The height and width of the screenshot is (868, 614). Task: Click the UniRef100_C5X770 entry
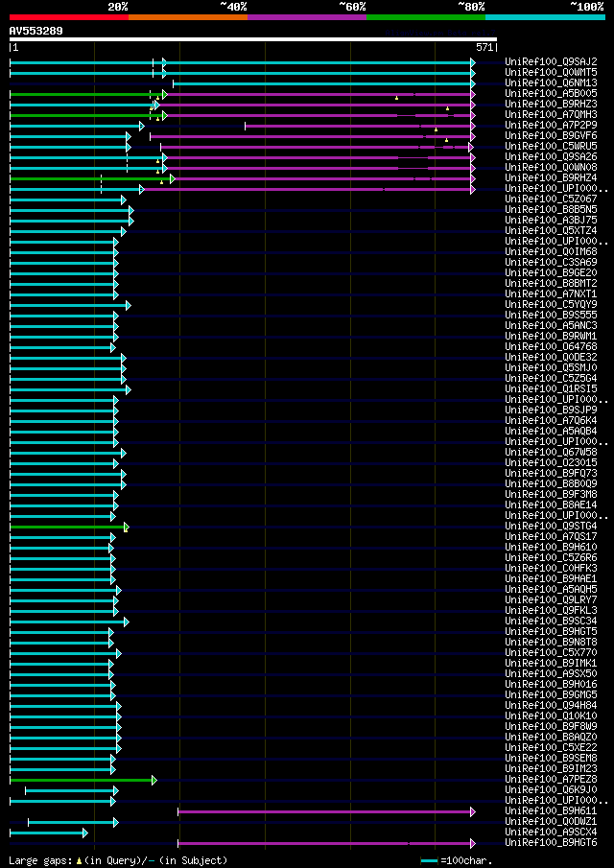(552, 652)
